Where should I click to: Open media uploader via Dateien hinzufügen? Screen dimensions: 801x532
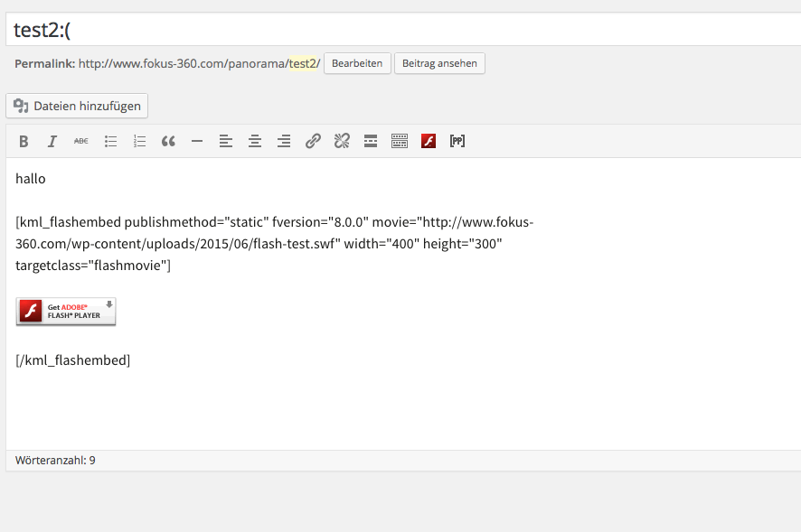pyautogui.click(x=77, y=106)
